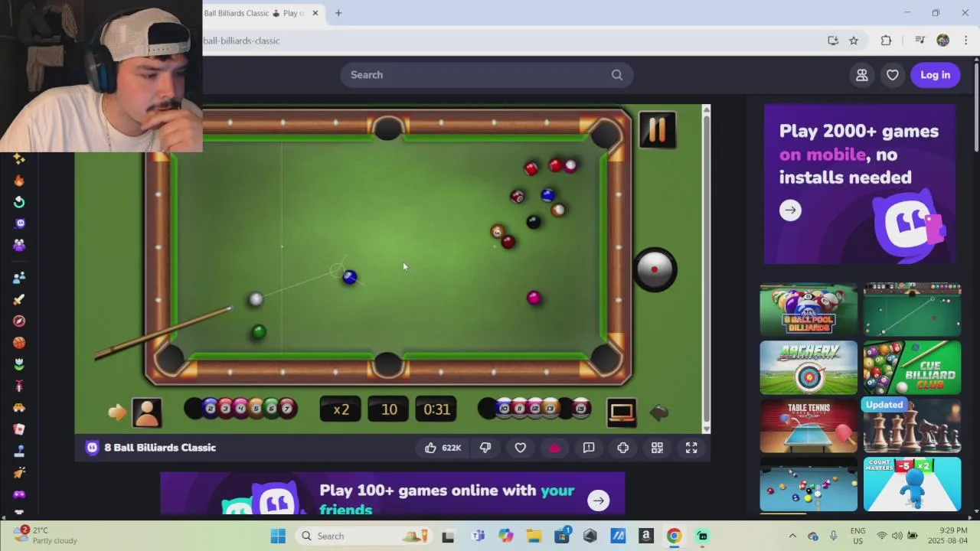Report an issue with the game
The width and height of the screenshot is (980, 551).
[589, 448]
